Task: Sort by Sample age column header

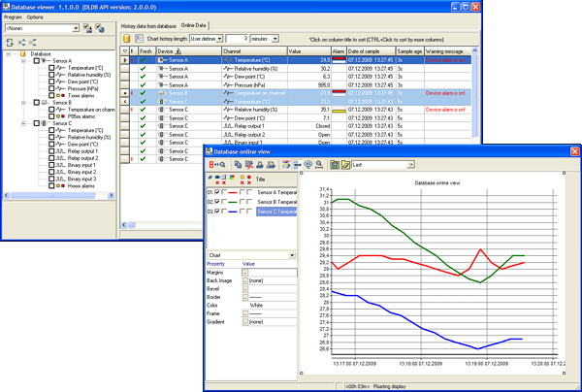Action: (x=409, y=51)
